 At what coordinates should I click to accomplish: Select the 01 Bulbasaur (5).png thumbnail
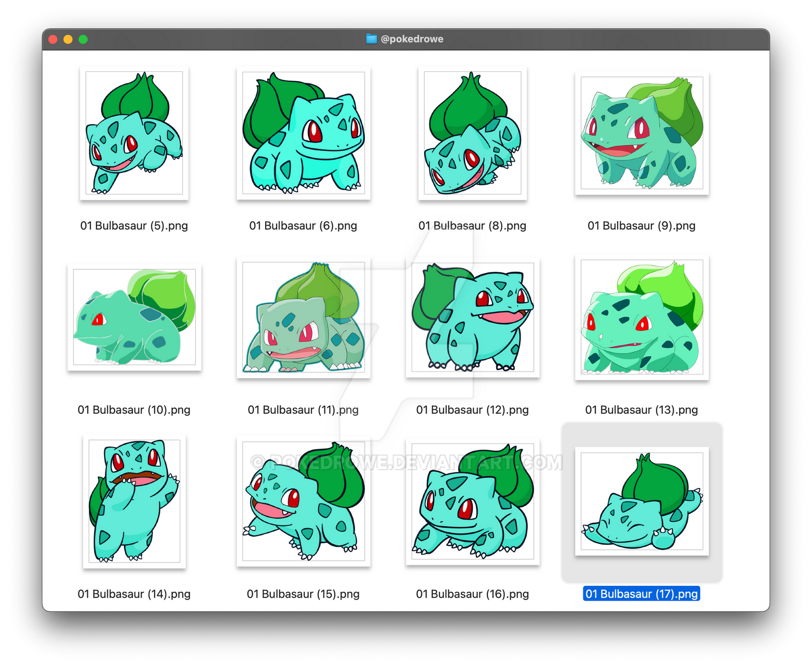[134, 133]
